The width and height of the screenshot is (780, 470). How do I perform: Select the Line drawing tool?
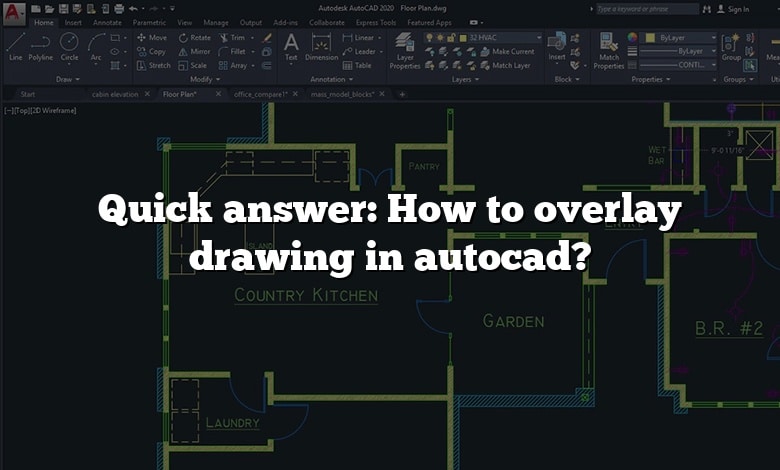tap(15, 47)
